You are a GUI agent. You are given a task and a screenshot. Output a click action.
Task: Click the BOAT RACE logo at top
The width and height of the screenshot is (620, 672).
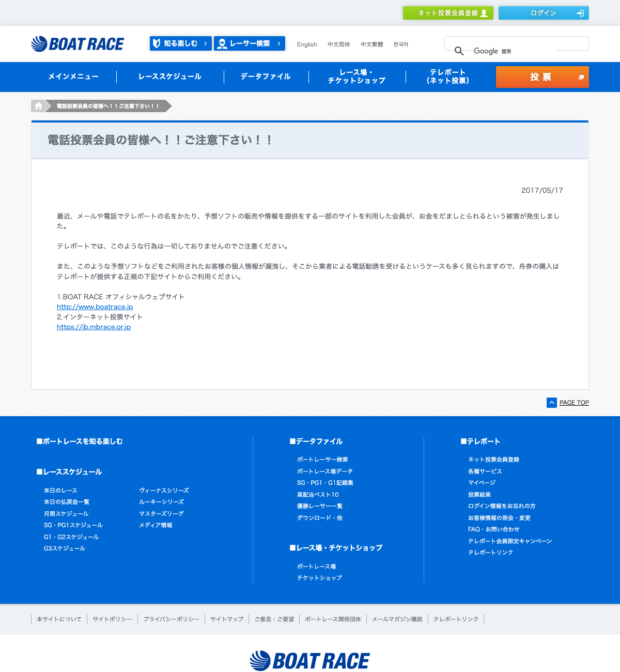(78, 44)
